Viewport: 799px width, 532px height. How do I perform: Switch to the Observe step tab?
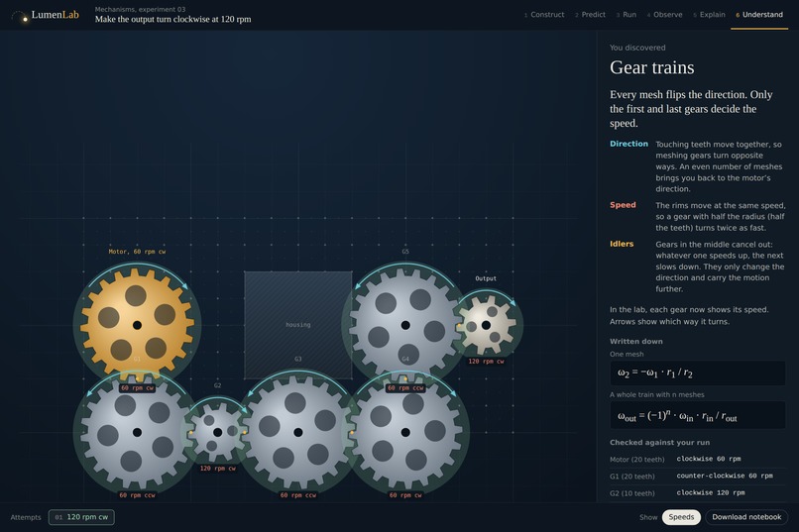pos(665,15)
